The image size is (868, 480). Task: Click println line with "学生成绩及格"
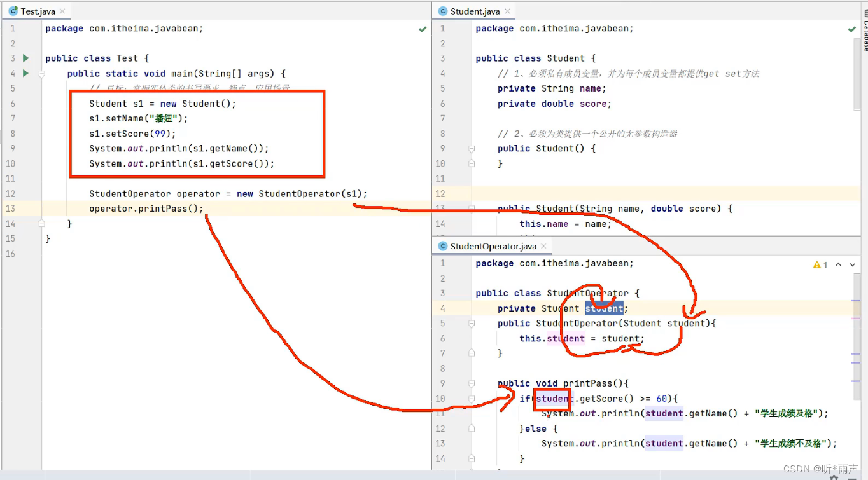click(685, 414)
